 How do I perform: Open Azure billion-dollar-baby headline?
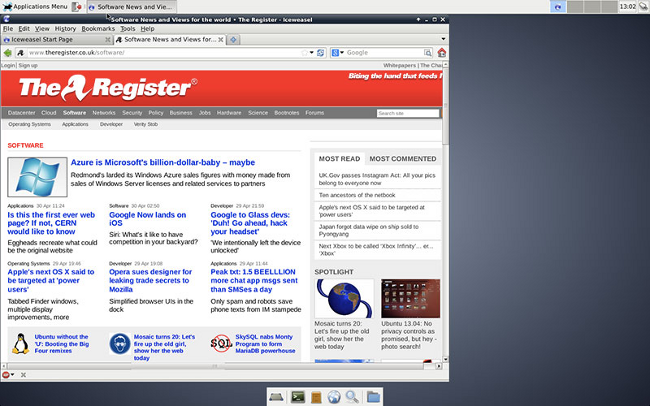[x=162, y=163]
